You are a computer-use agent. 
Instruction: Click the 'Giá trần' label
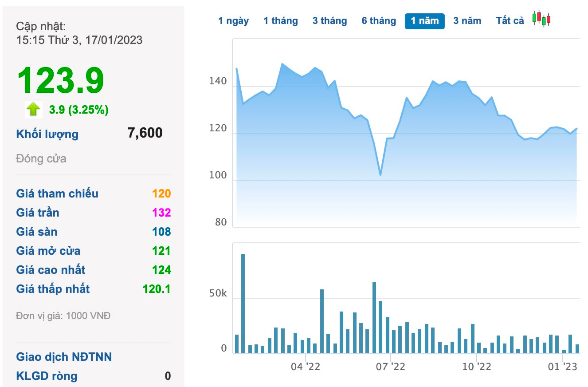[x=38, y=213]
